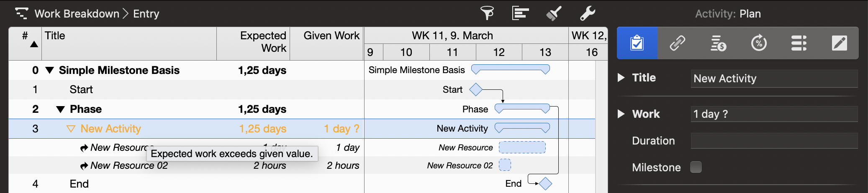Expand the Title section in inspector
This screenshot has width=868, height=193.
(621, 78)
